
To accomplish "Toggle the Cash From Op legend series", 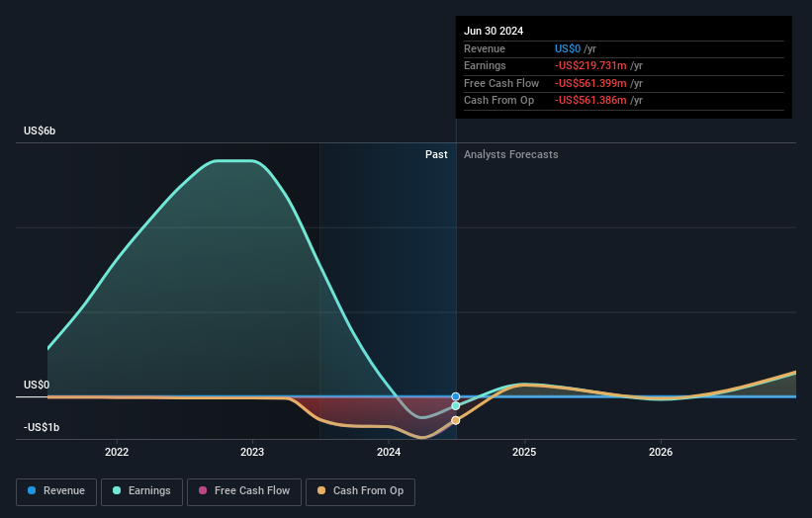I will click(x=360, y=491).
